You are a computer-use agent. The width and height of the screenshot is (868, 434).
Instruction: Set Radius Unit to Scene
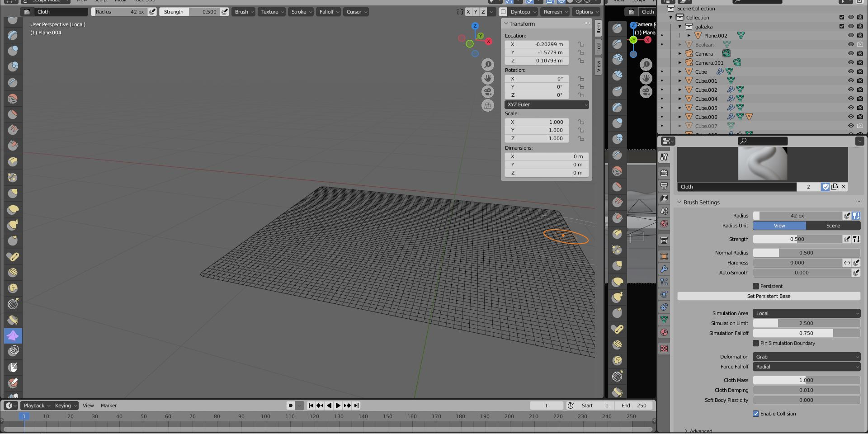833,226
